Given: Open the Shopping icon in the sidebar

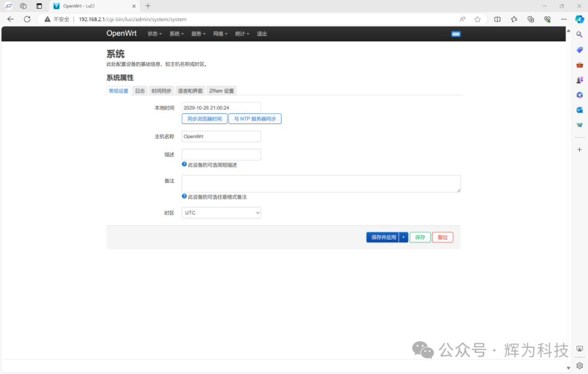Looking at the screenshot, I should coord(579,50).
